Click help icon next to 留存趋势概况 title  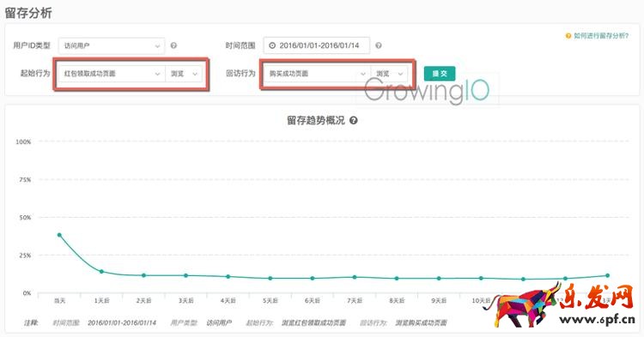click(x=353, y=121)
